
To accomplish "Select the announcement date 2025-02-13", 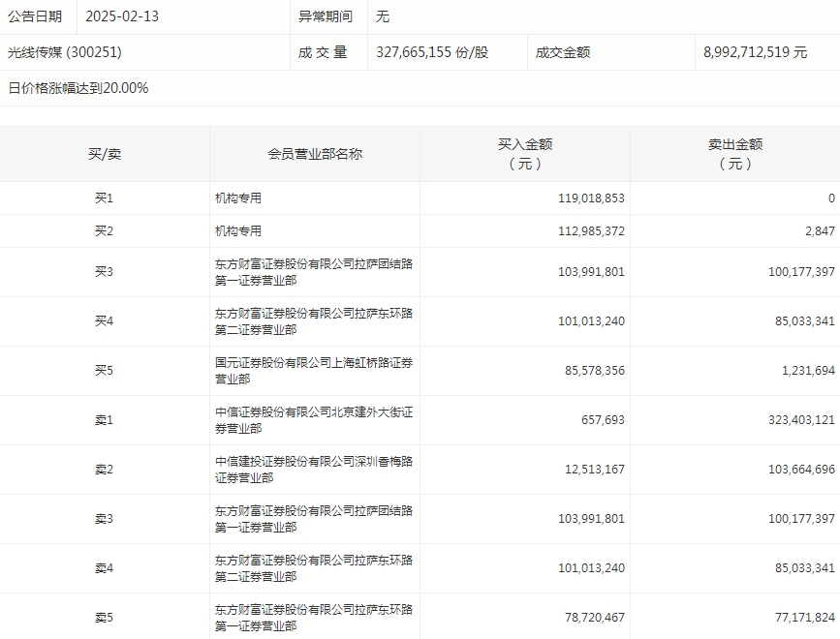I will (129, 16).
